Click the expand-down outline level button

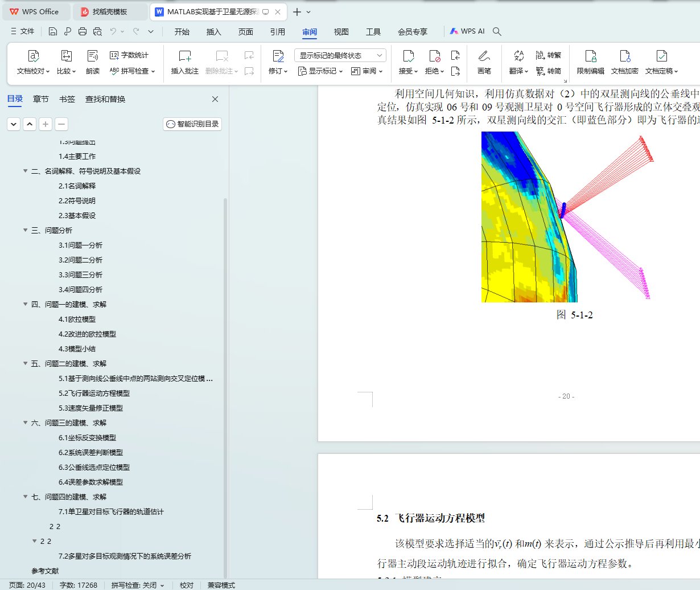14,124
